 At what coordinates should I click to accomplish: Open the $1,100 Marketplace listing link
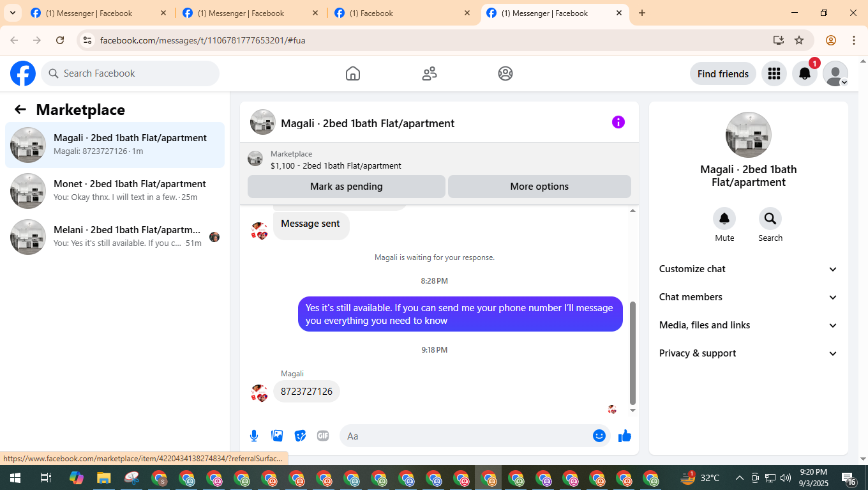(336, 165)
